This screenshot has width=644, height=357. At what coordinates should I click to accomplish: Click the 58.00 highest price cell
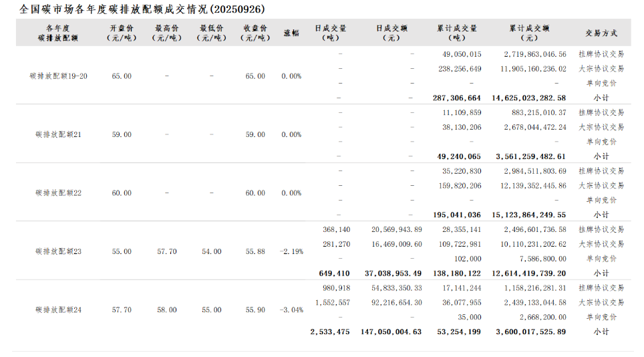167,310
